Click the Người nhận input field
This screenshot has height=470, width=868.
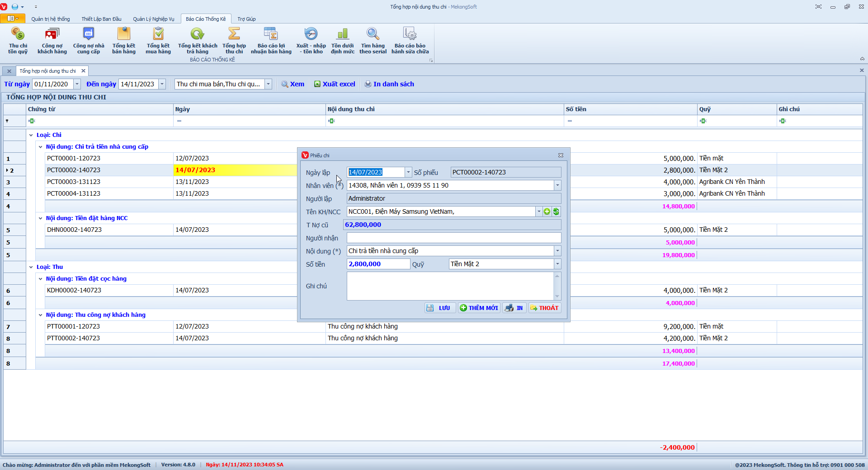pos(453,238)
